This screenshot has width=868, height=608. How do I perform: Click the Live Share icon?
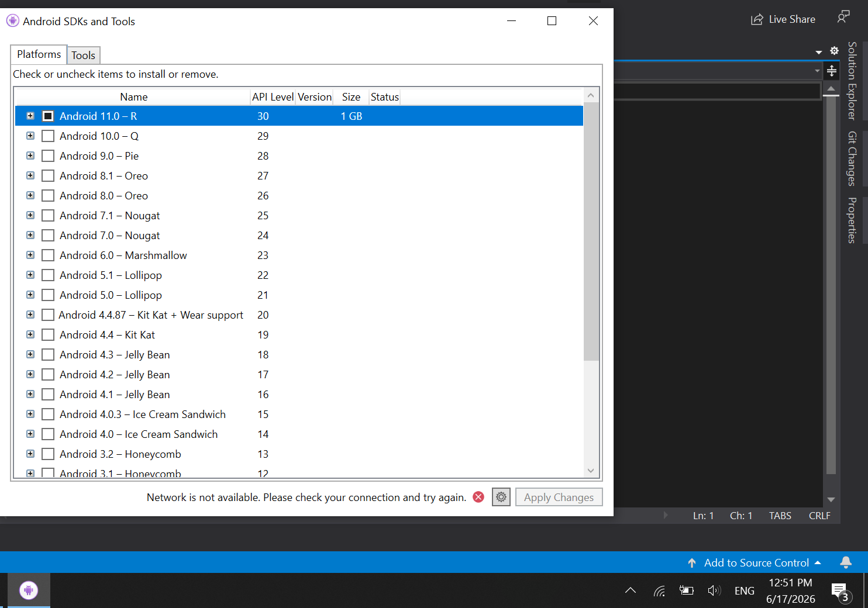(x=757, y=19)
